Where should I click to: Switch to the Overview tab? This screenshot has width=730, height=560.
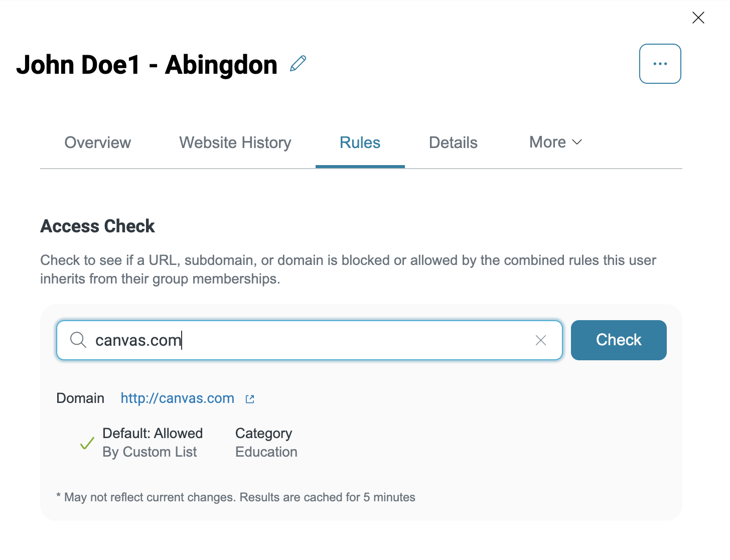(97, 143)
